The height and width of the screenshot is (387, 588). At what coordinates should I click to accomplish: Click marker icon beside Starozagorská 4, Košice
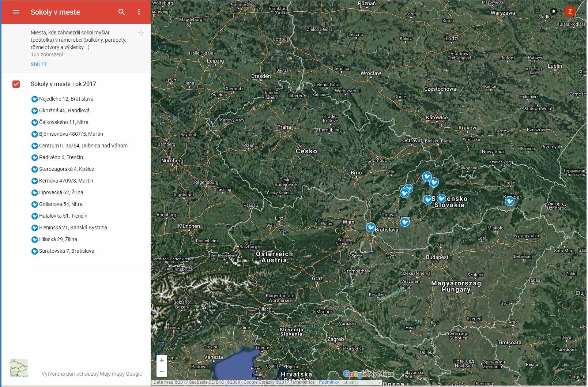tap(34, 169)
